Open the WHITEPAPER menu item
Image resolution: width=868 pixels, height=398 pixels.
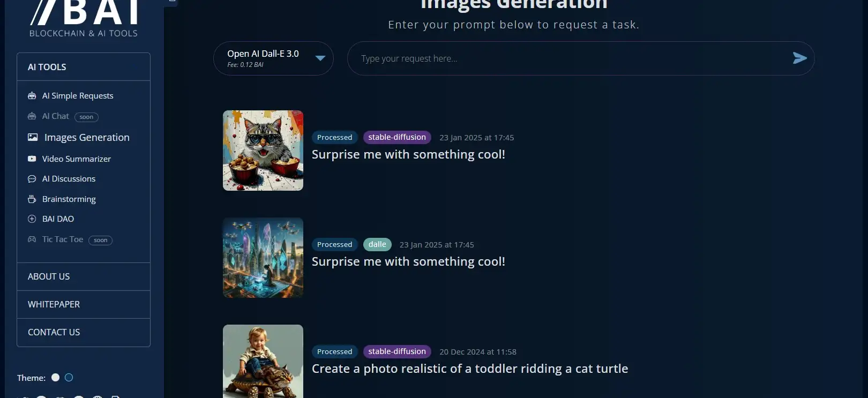click(84, 304)
